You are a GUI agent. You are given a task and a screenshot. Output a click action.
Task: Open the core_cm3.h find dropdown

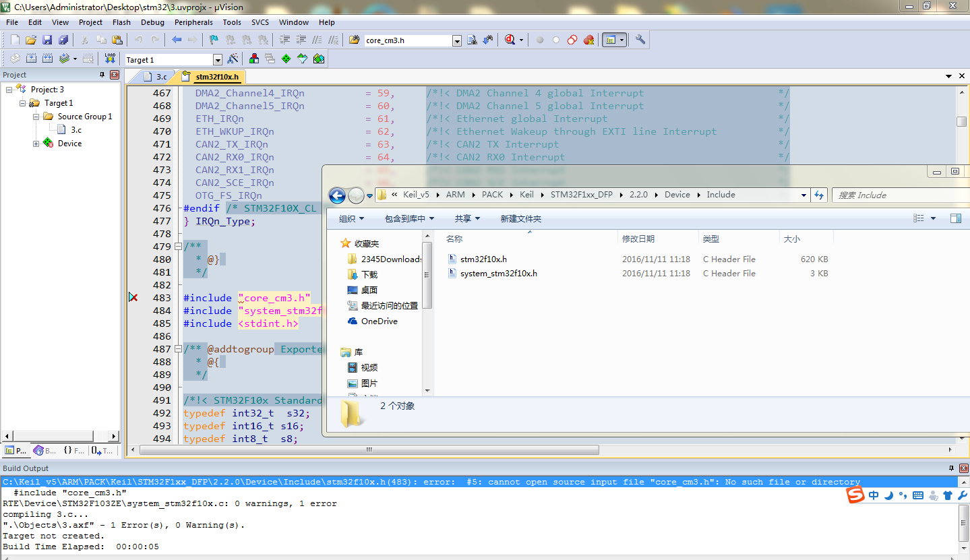coord(457,40)
